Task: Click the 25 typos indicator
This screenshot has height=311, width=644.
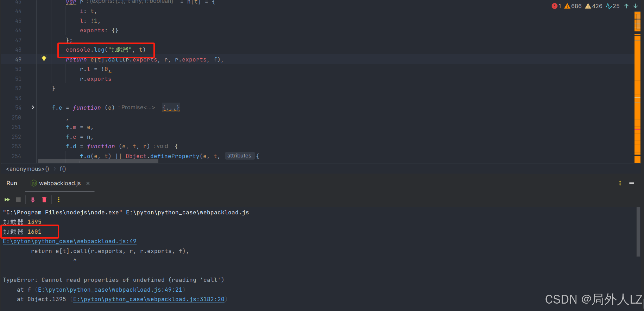Action: tap(613, 6)
